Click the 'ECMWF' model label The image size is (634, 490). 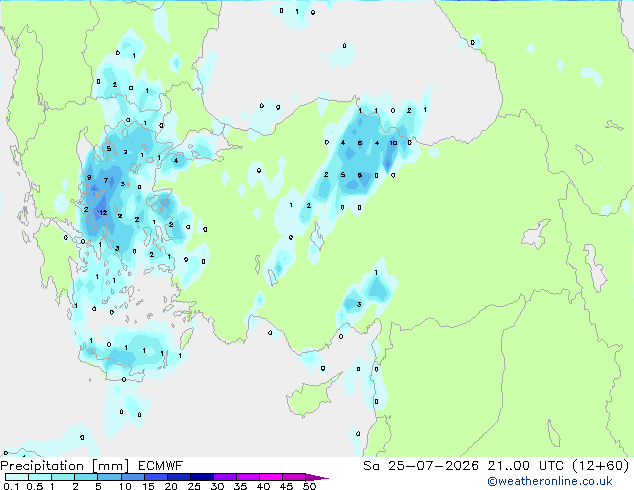click(161, 466)
